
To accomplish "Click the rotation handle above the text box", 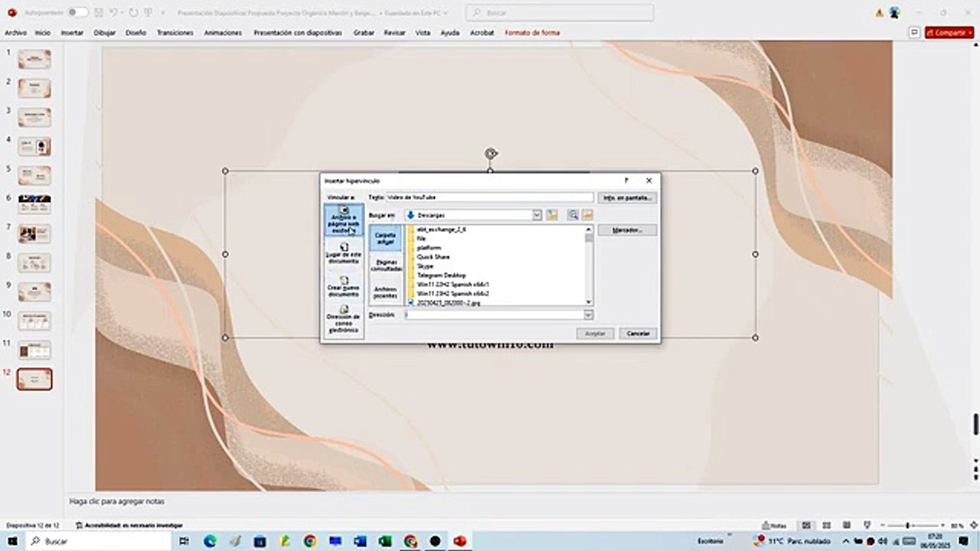I will click(491, 154).
